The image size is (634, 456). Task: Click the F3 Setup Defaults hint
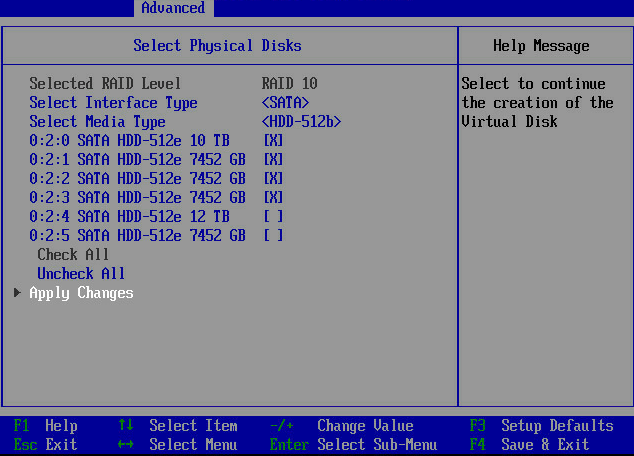[542, 425]
